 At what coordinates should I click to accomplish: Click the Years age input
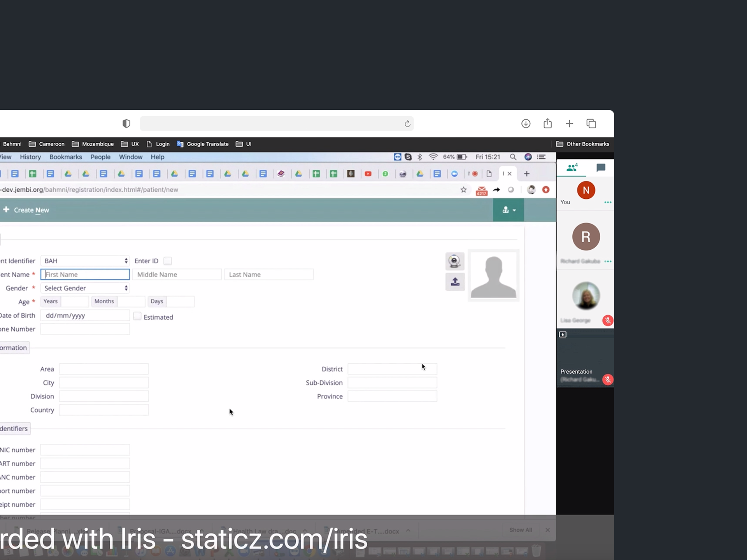click(x=75, y=301)
